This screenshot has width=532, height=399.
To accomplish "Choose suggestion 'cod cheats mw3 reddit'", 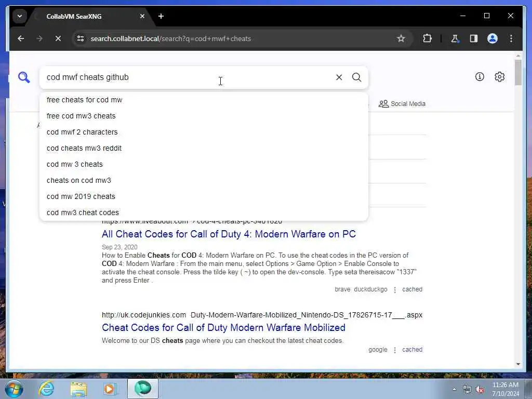I will (x=204, y=148).
